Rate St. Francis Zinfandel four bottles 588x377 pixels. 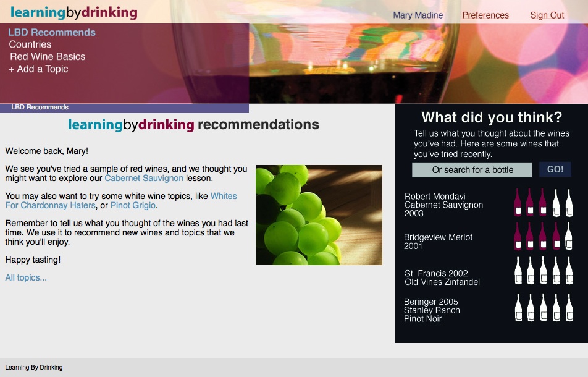click(x=556, y=271)
